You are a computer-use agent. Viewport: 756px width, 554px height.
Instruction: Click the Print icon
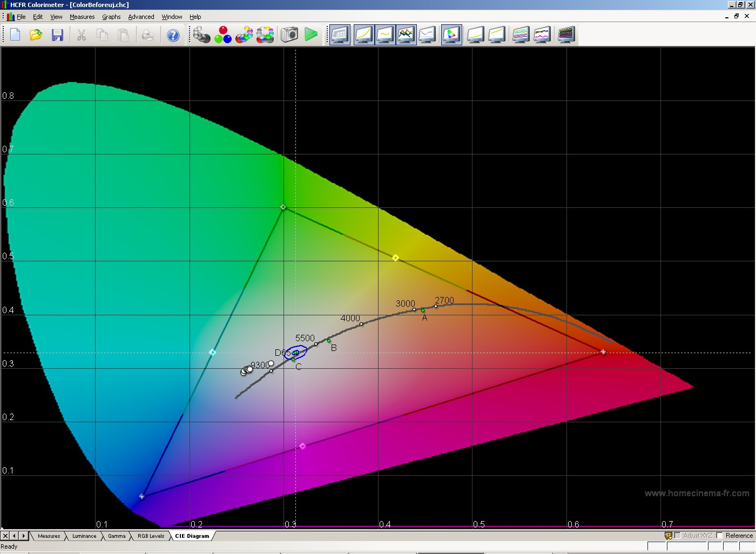point(147,35)
